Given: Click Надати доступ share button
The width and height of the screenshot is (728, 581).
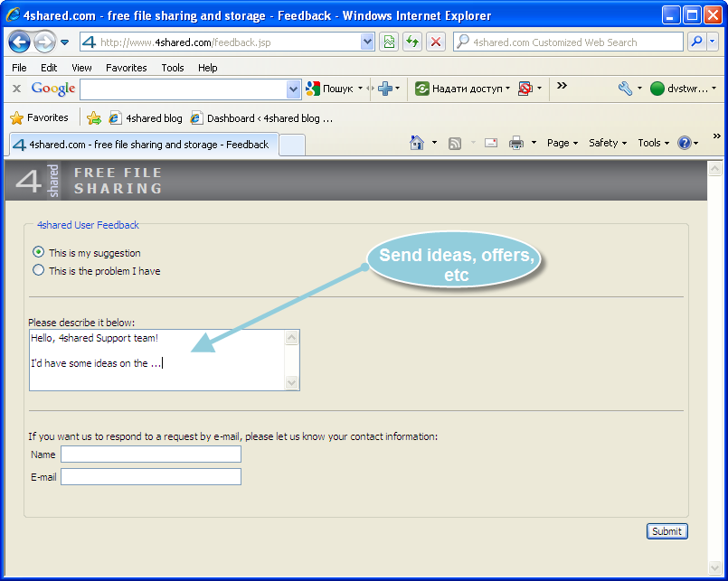Looking at the screenshot, I should [459, 89].
